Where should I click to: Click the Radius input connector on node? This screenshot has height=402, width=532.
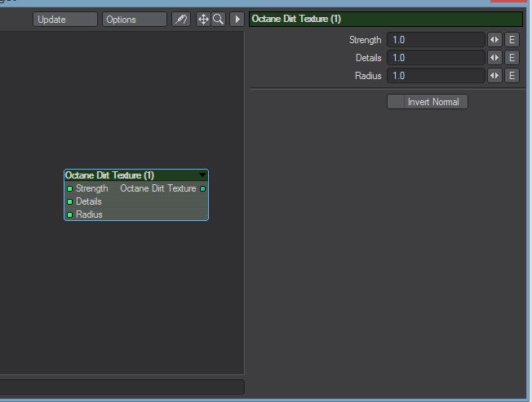[x=69, y=214]
